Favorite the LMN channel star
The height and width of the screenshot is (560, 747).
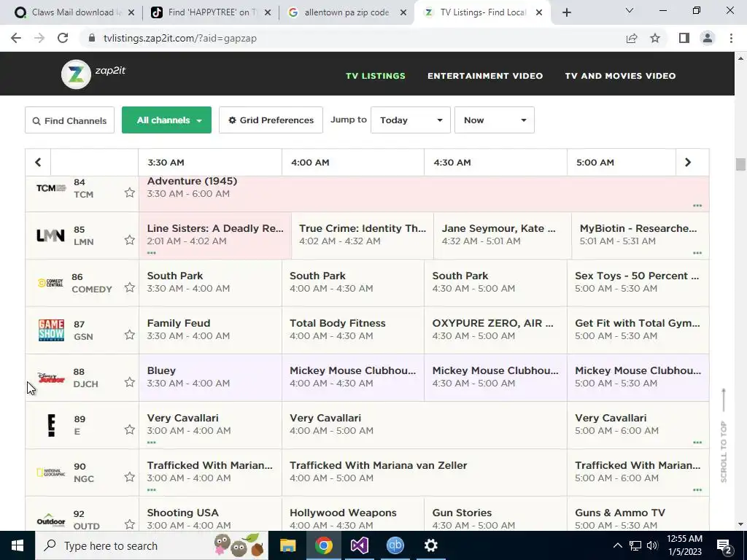pos(130,240)
